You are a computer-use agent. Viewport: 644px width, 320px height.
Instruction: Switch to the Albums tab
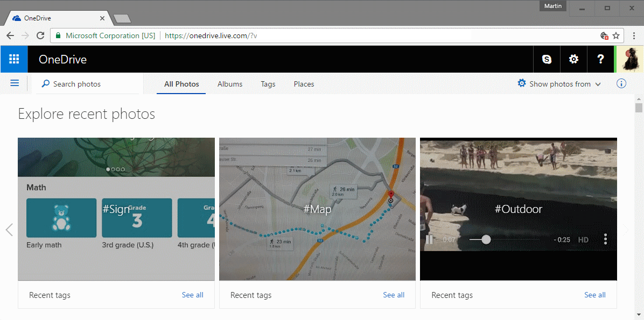pyautogui.click(x=230, y=84)
